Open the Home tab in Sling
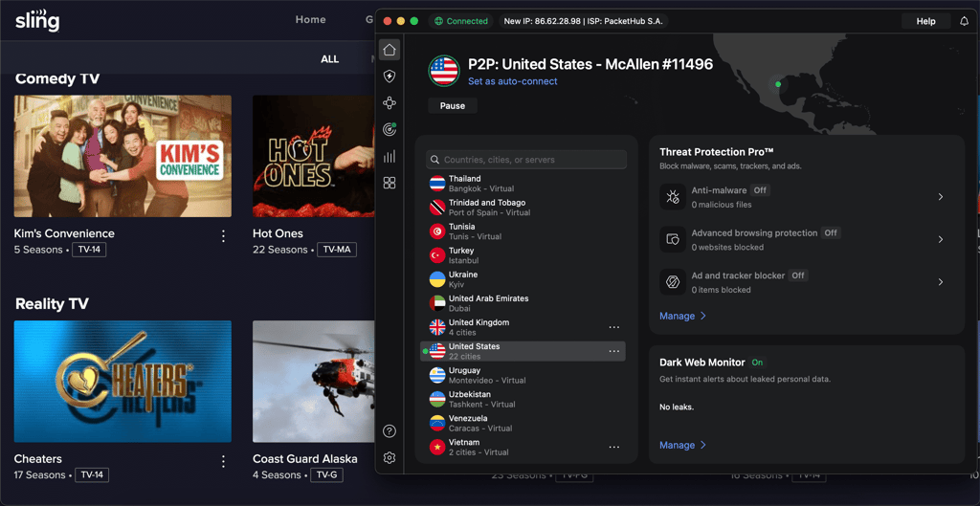This screenshot has height=506, width=980. (311, 19)
